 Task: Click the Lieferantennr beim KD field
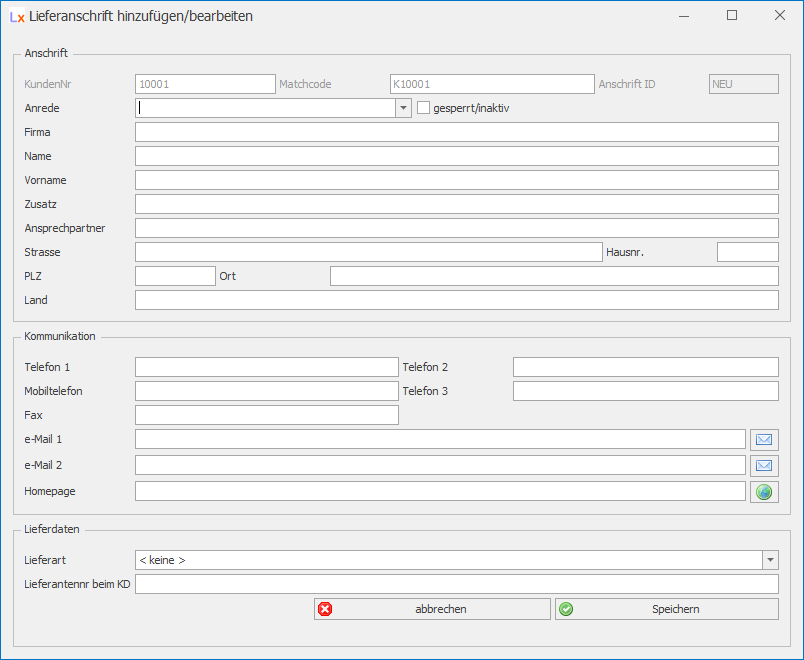[456, 584]
